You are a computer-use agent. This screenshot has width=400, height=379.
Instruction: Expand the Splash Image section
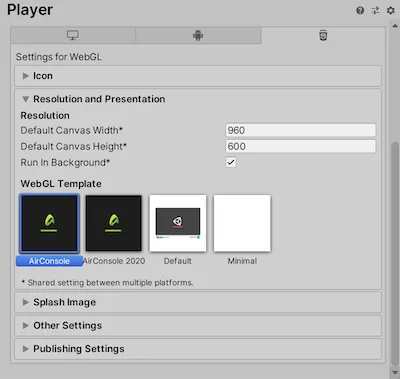pos(198,302)
